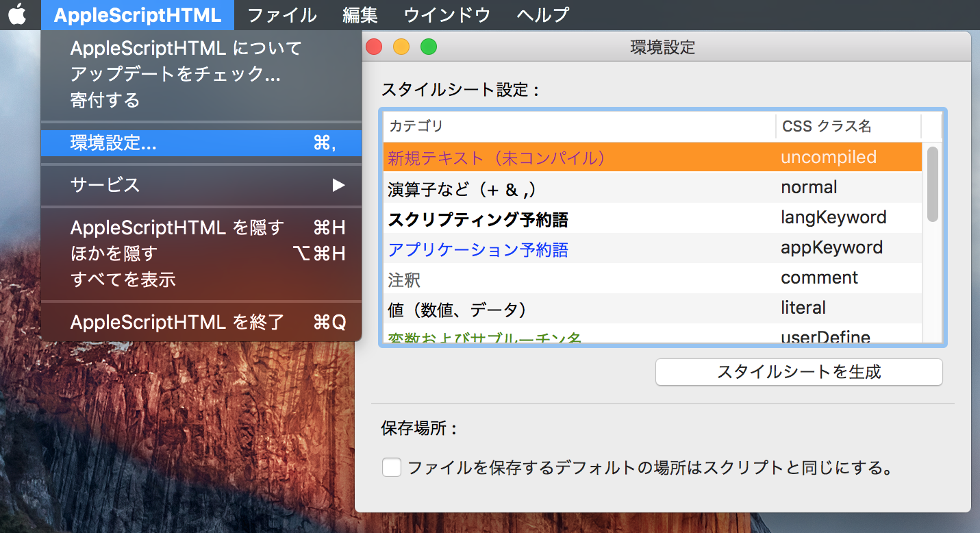Select the 値（数値、データ） row

point(653,308)
